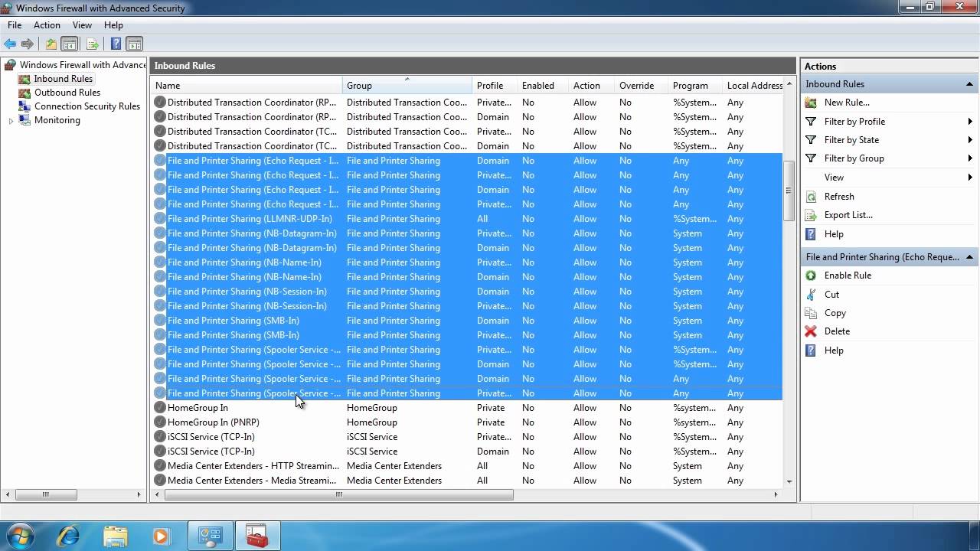Open the Action menu
Screen dimensions: 980x551
[x=47, y=25]
